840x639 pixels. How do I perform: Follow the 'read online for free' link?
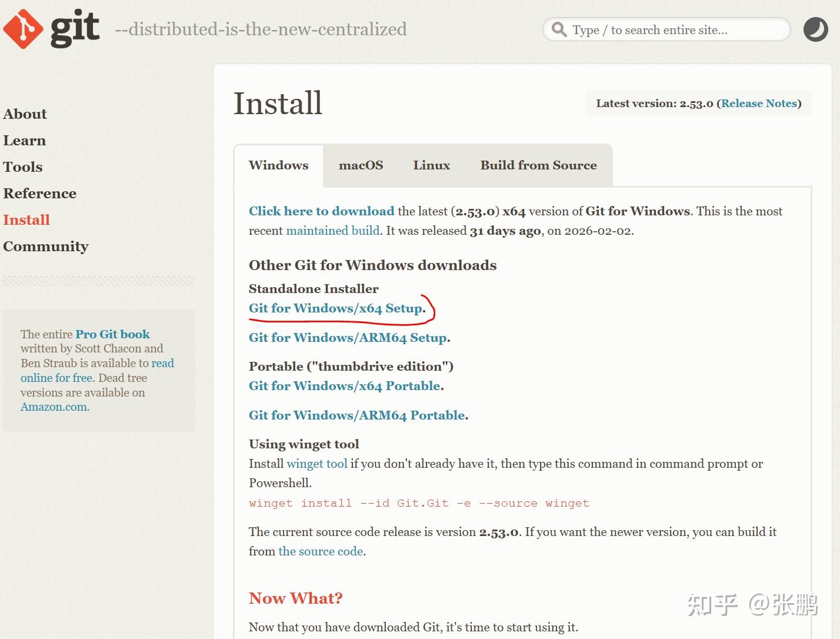tap(97, 371)
